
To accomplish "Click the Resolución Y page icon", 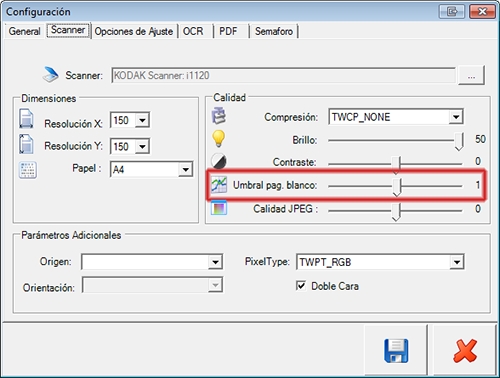I will pyautogui.click(x=26, y=144).
